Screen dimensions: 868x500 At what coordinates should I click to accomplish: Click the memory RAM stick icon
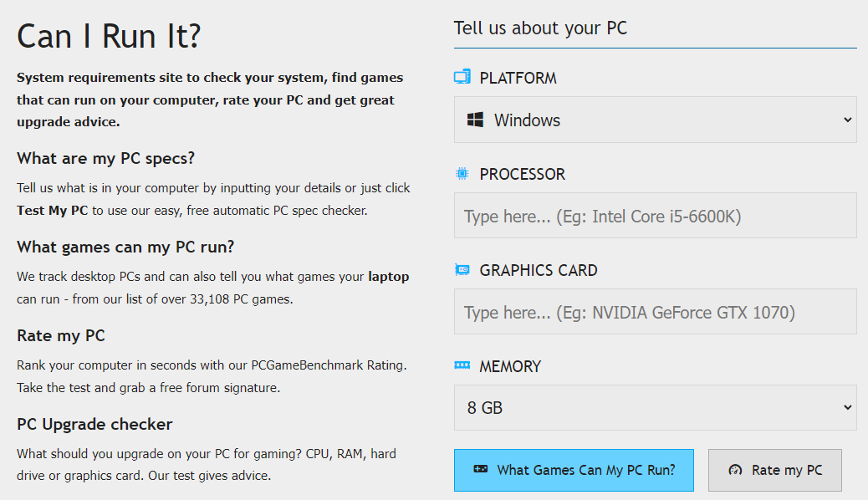coord(462,365)
